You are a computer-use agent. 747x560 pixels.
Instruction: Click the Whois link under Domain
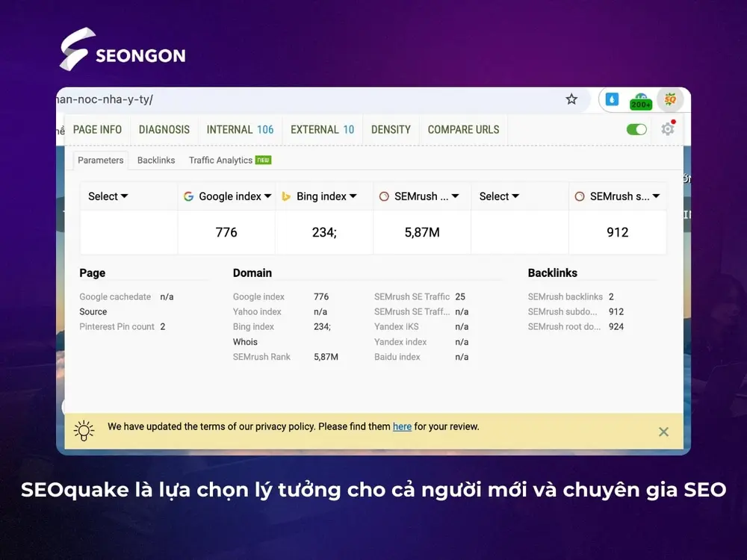click(245, 342)
